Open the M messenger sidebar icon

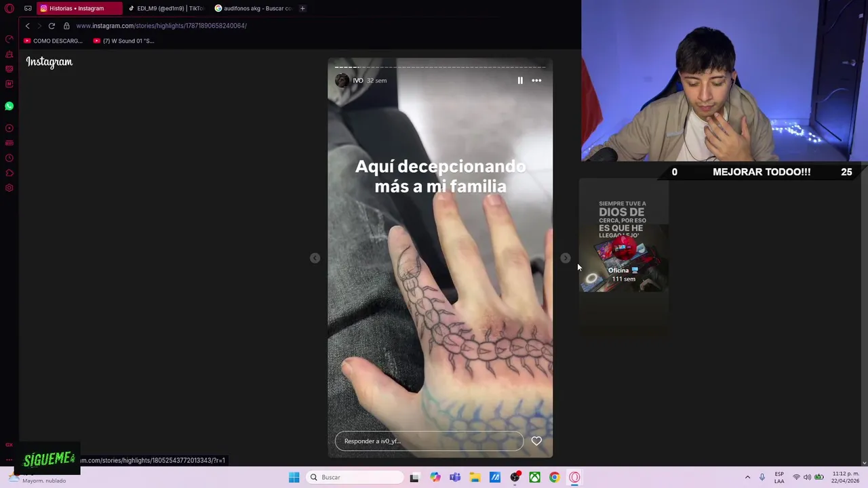(9, 84)
